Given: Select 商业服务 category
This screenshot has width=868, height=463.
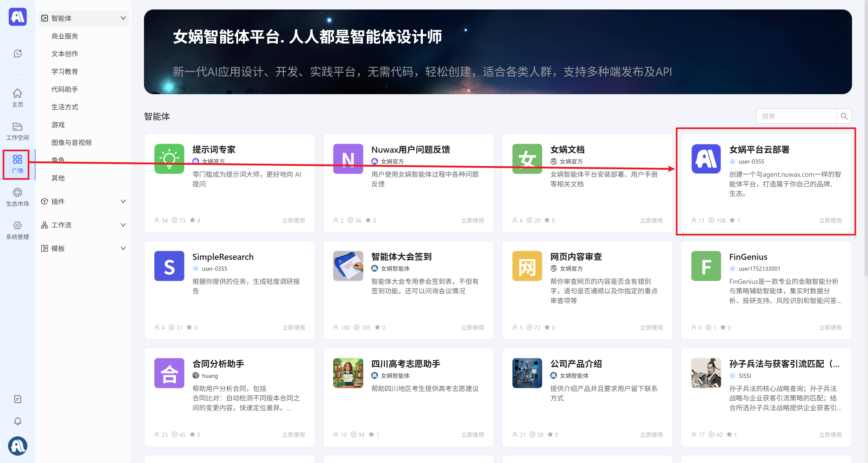Looking at the screenshot, I should [x=65, y=36].
